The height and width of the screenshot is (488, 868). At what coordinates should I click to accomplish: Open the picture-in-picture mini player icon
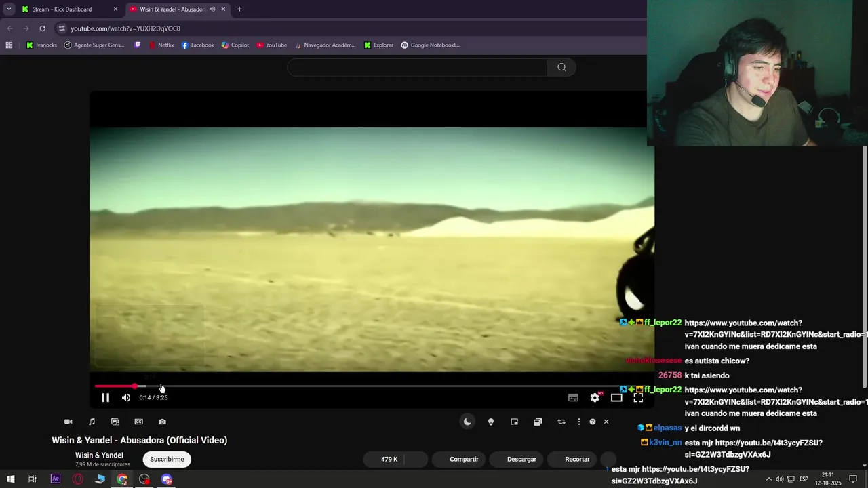(x=515, y=422)
